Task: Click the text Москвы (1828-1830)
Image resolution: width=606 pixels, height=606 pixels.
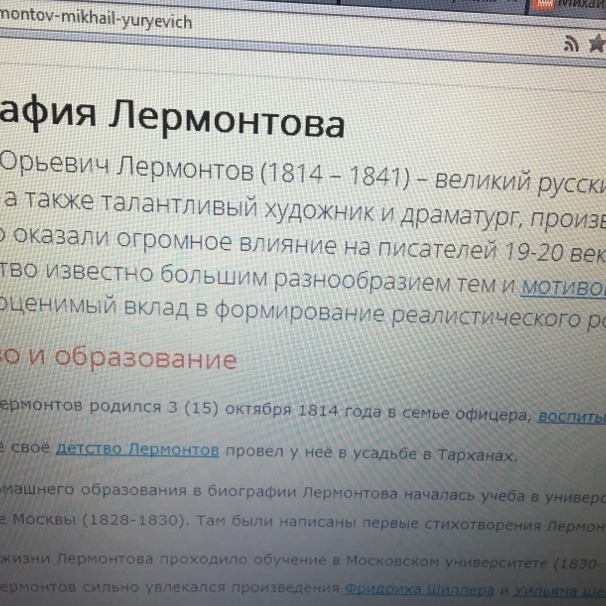Action: [101, 519]
